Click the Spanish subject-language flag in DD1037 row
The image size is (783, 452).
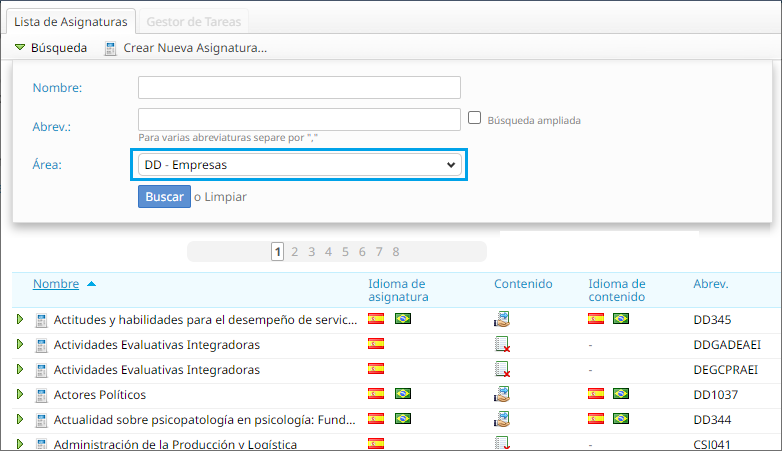pyautogui.click(x=376, y=394)
